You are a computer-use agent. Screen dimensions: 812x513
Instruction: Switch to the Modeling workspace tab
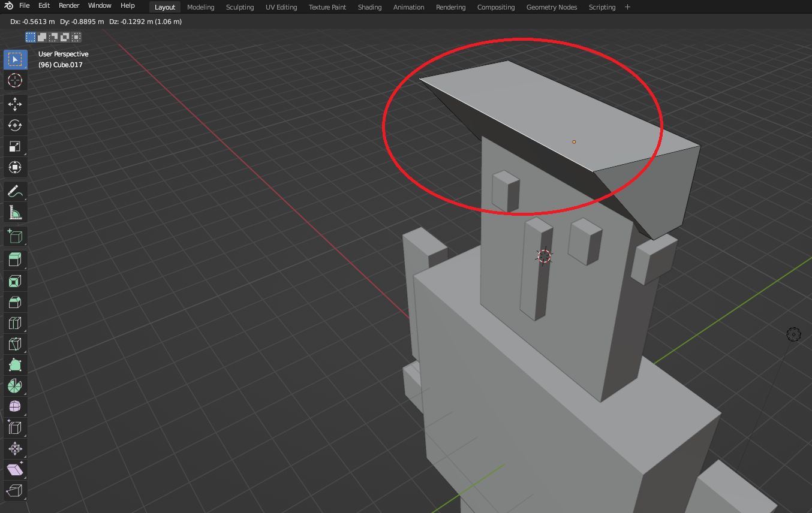pos(201,7)
